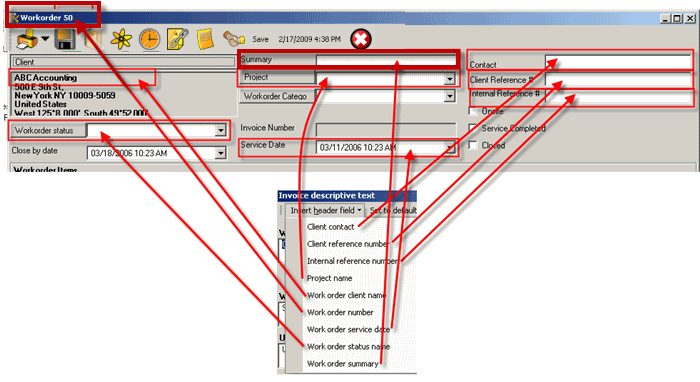This screenshot has height=382, width=700.
Task: Choose Work order status name entry
Action: click(348, 346)
